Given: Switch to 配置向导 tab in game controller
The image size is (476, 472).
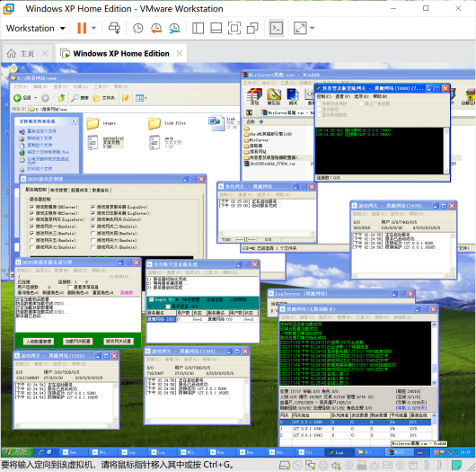Looking at the screenshot, I should [80, 190].
